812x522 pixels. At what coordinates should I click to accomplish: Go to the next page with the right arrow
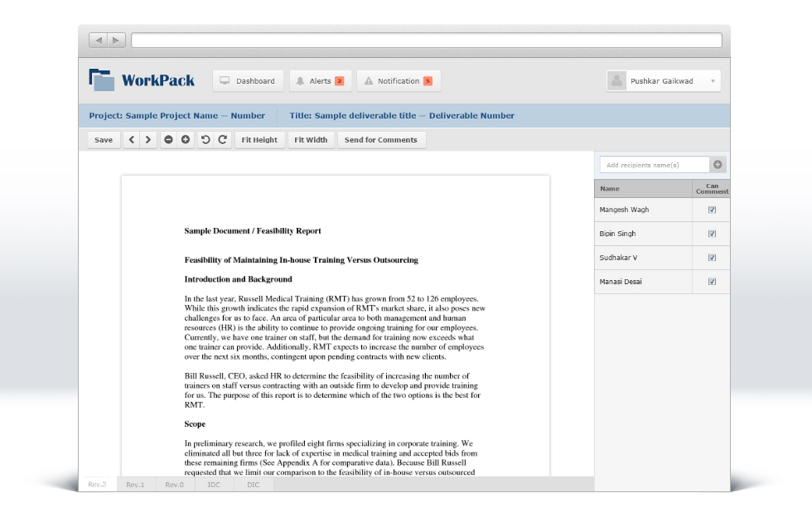[147, 139]
